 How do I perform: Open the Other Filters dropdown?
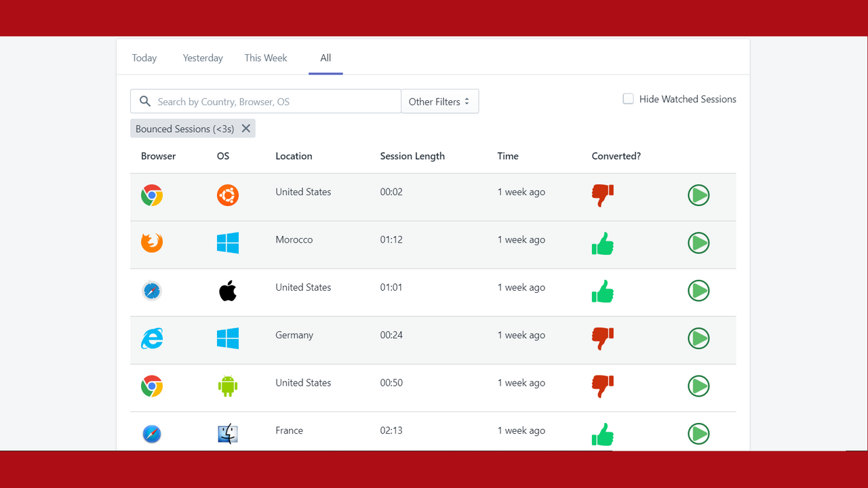tap(440, 101)
